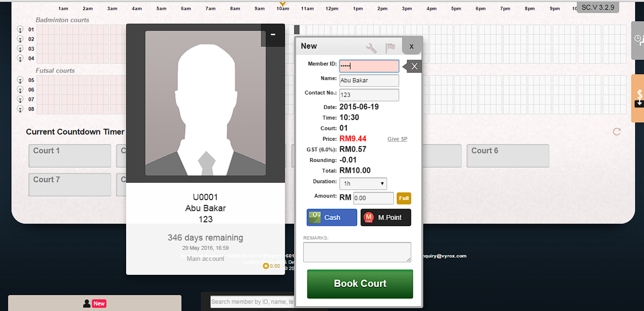Expand the orange dollar side panel
This screenshot has height=311, width=644.
tap(638, 98)
